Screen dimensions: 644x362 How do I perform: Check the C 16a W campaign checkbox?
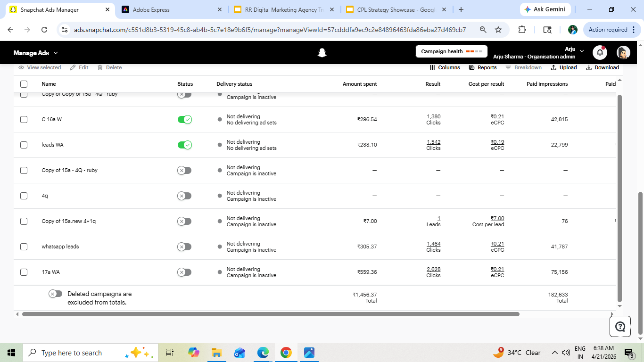tap(24, 119)
